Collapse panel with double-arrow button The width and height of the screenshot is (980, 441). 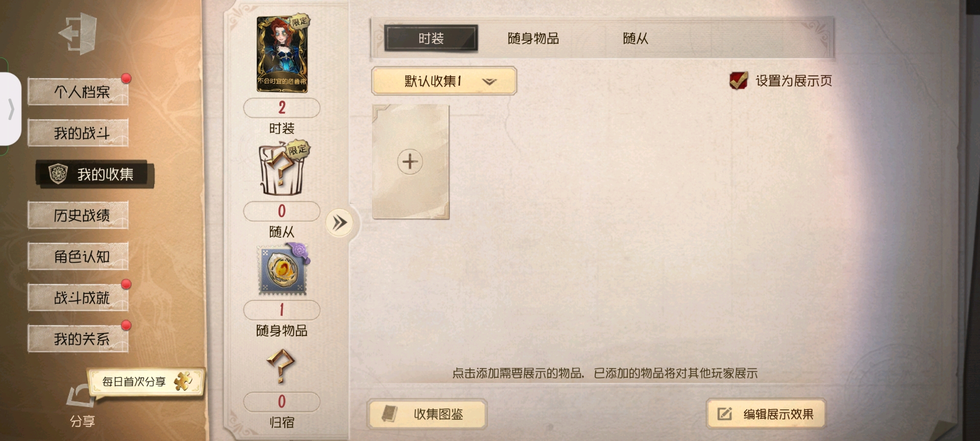339,223
